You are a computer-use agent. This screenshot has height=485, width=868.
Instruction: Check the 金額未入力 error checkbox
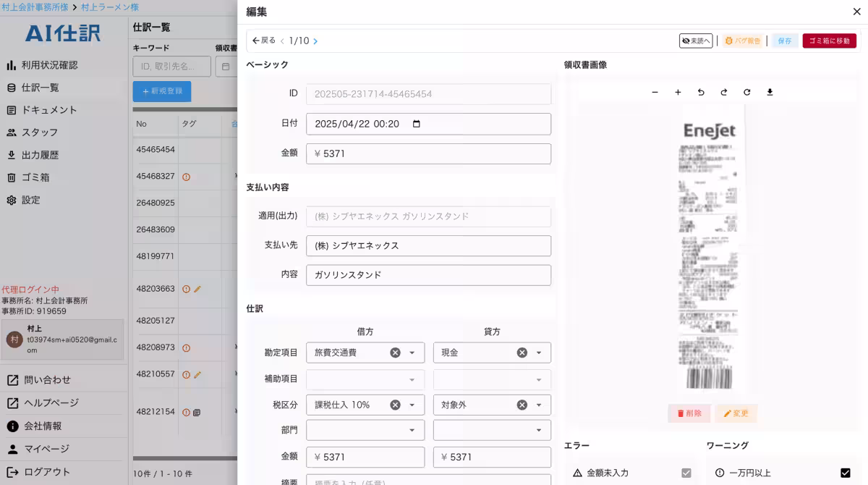click(686, 473)
